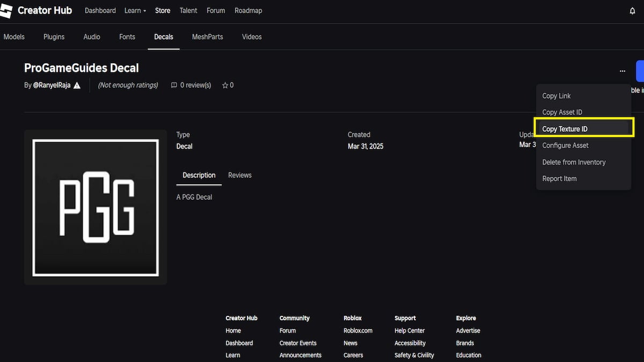Open the three-dot more options menu

point(622,71)
